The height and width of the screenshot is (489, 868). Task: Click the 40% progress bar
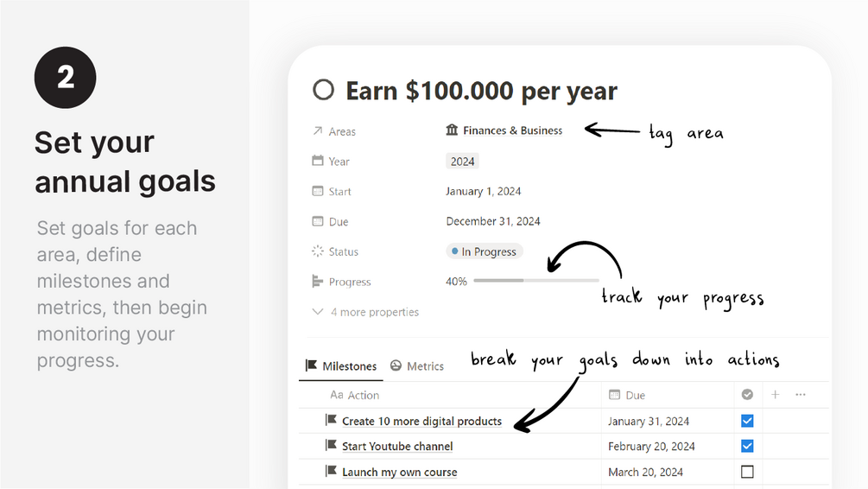tap(535, 281)
